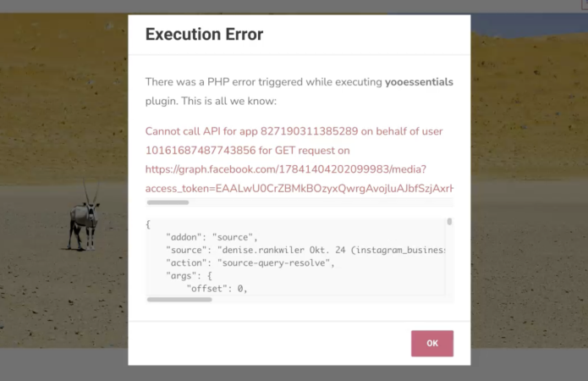The width and height of the screenshot is (588, 381).
Task: Click the oryx in the background image
Action: [84, 216]
